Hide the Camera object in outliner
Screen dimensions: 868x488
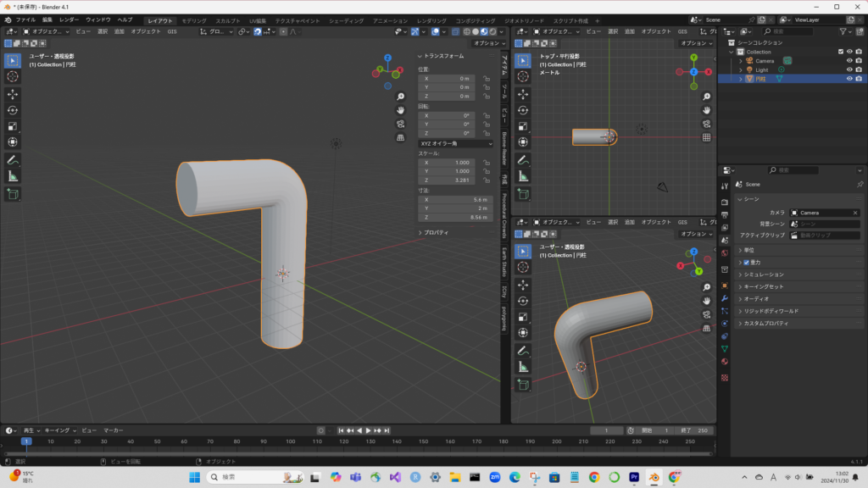(x=849, y=61)
